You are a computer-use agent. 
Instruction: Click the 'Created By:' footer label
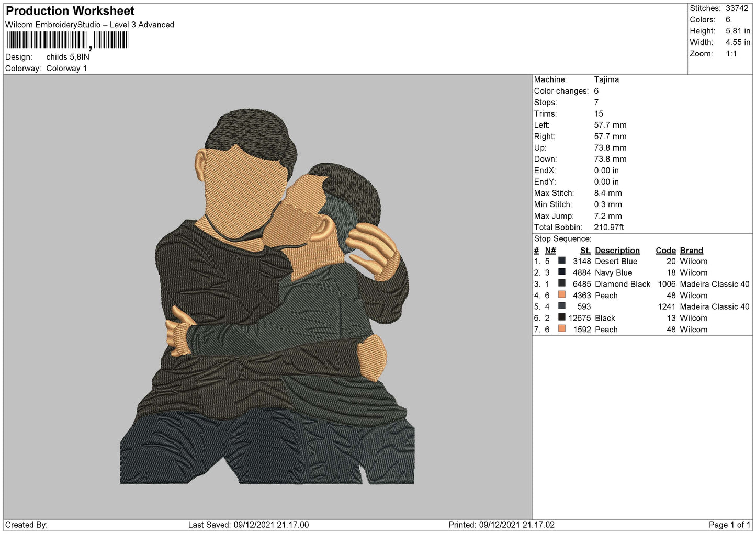point(26,525)
